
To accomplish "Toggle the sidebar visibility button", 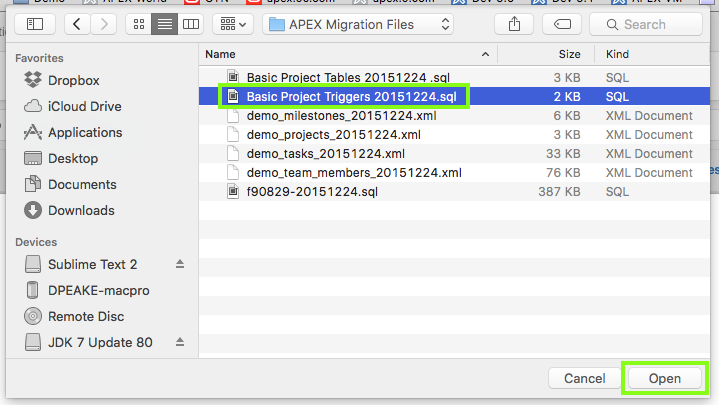I will point(35,24).
